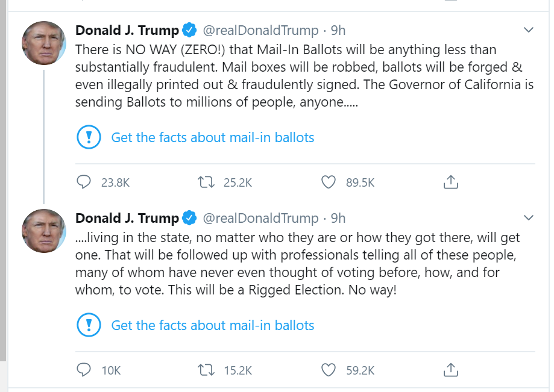Image resolution: width=554 pixels, height=392 pixels.
Task: Share the first tweet via share icon
Action: click(451, 182)
